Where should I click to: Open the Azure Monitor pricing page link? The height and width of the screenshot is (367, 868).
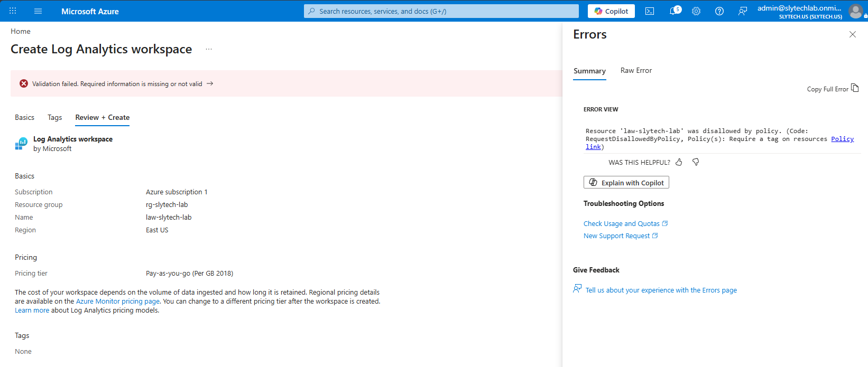pyautogui.click(x=118, y=301)
